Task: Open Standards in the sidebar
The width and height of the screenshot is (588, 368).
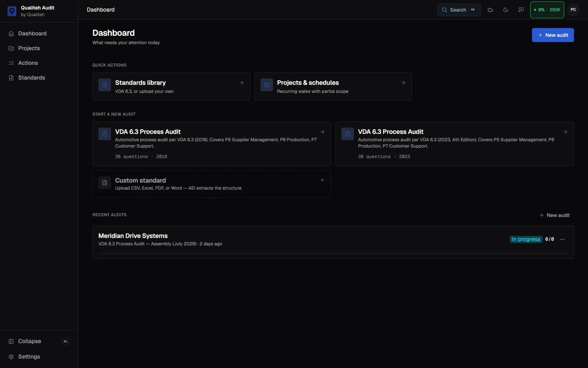Action: coord(39,78)
